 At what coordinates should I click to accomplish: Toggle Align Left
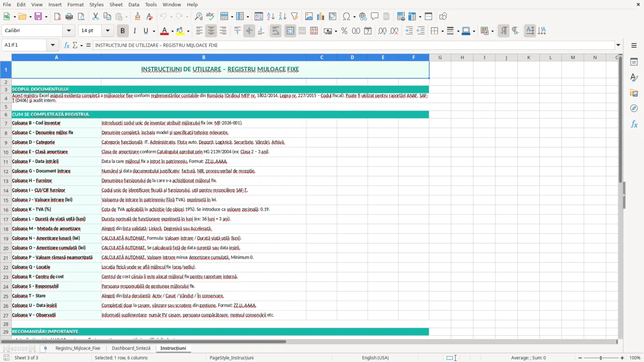[x=200, y=31]
